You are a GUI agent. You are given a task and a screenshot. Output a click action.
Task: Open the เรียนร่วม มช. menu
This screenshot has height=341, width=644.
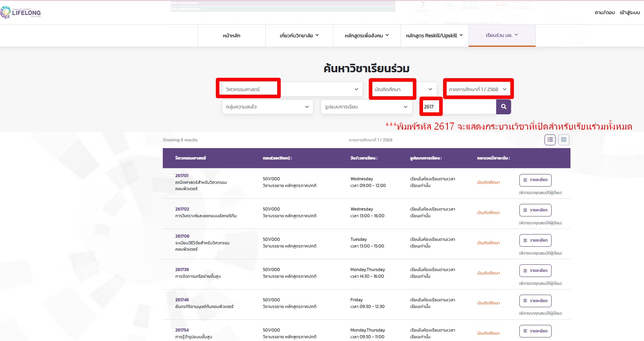point(502,35)
